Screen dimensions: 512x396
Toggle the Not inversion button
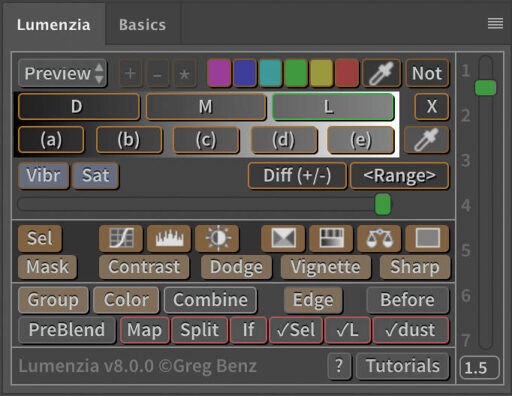coord(427,73)
